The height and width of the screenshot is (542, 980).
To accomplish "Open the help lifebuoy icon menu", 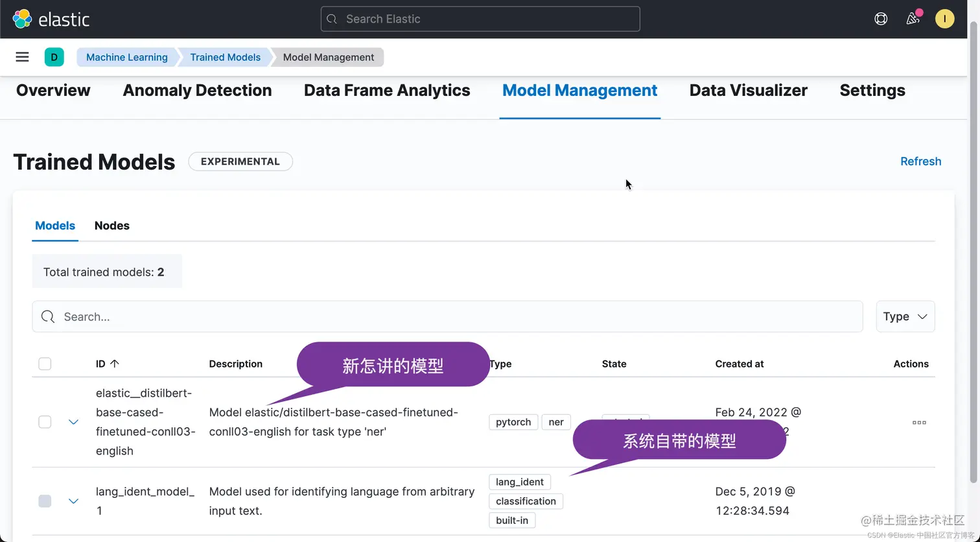I will [x=881, y=19].
